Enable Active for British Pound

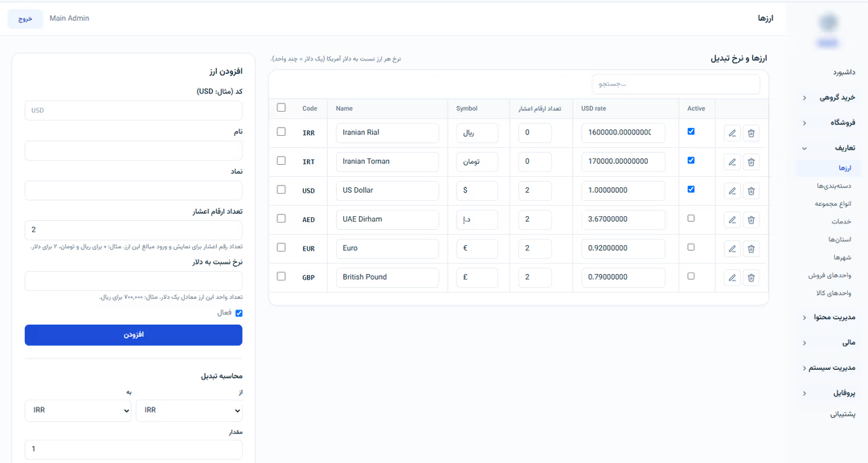tap(691, 276)
